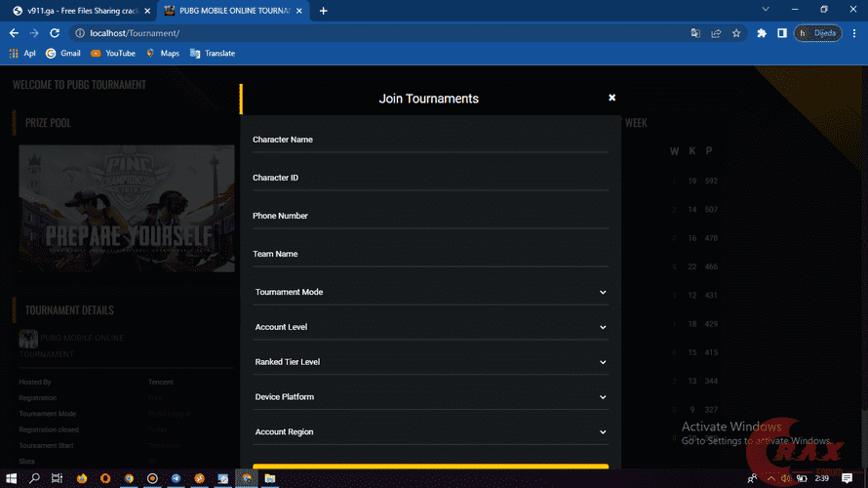Image resolution: width=868 pixels, height=488 pixels.
Task: Click the 'Registration closed' label
Action: click(49, 429)
